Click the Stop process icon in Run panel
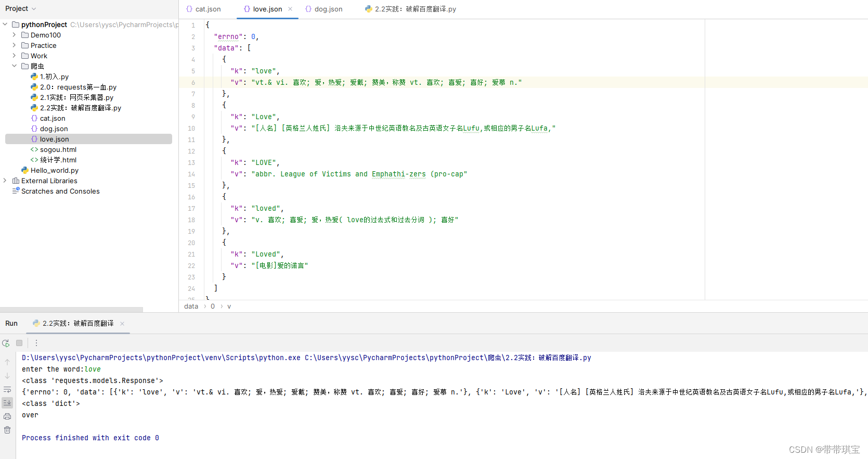 click(x=19, y=343)
